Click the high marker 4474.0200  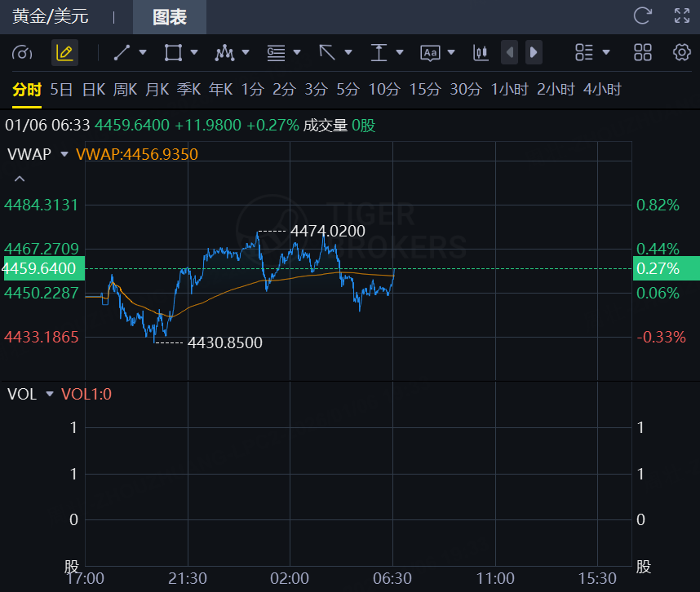pyautogui.click(x=328, y=231)
